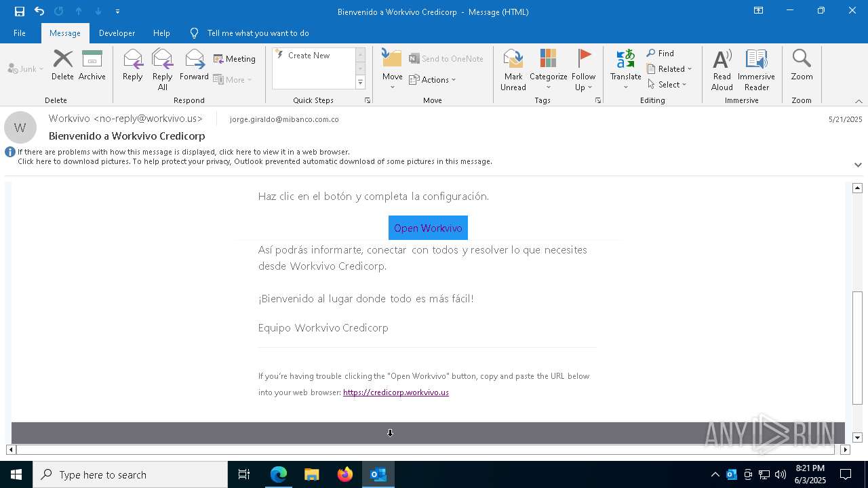Open the Help ribbon tab
This screenshot has height=488, width=868.
tap(161, 33)
